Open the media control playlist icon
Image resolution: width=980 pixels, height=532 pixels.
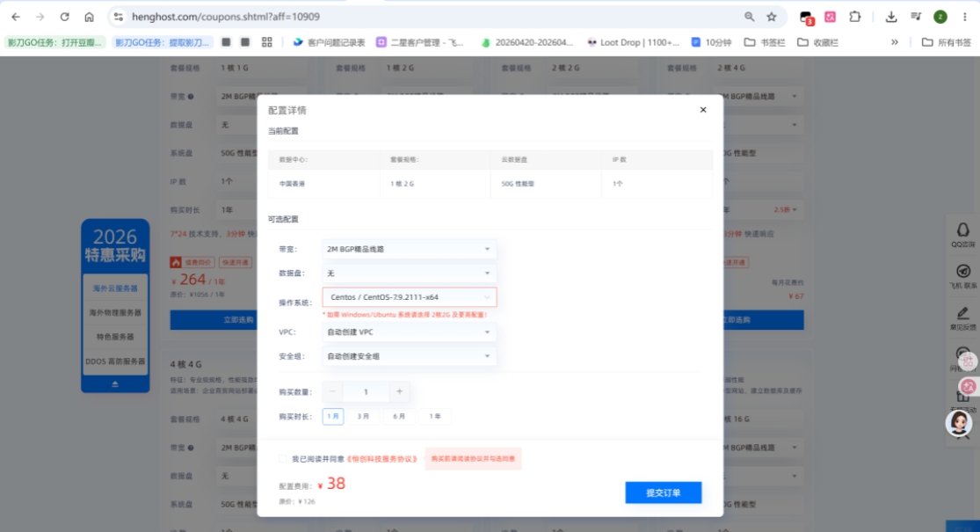tap(916, 17)
